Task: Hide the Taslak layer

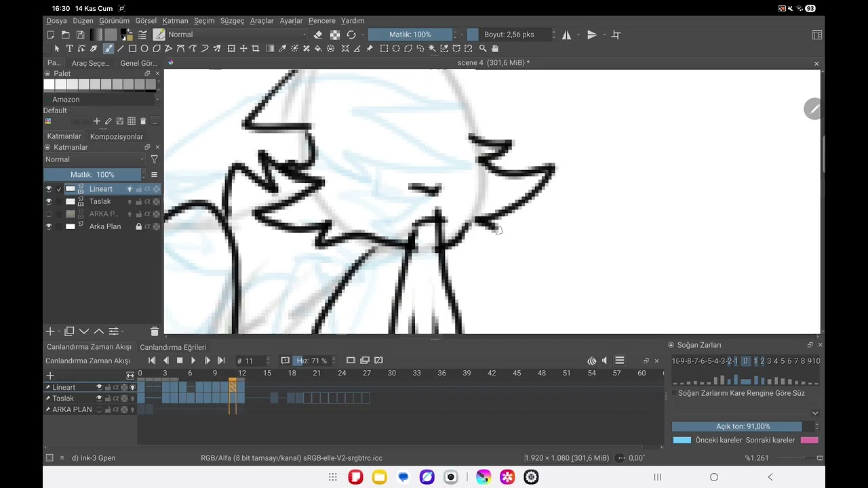Action: tap(48, 201)
